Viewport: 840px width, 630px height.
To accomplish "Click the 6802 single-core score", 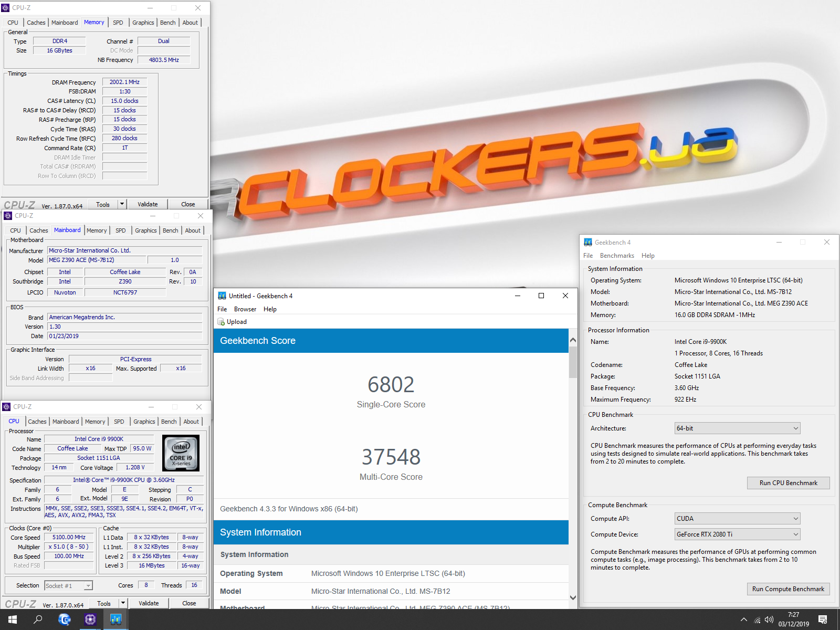I will (391, 385).
